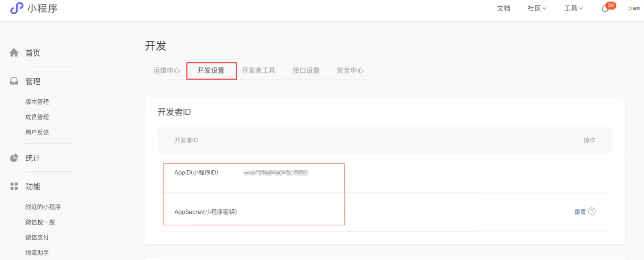
Task: Expand the 工具 dropdown
Action: pyautogui.click(x=574, y=9)
